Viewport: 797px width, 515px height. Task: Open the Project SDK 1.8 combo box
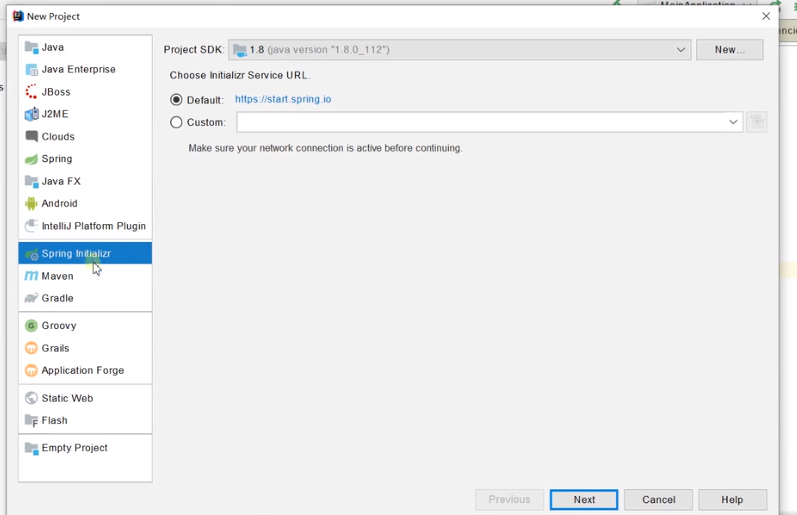pyautogui.click(x=459, y=50)
